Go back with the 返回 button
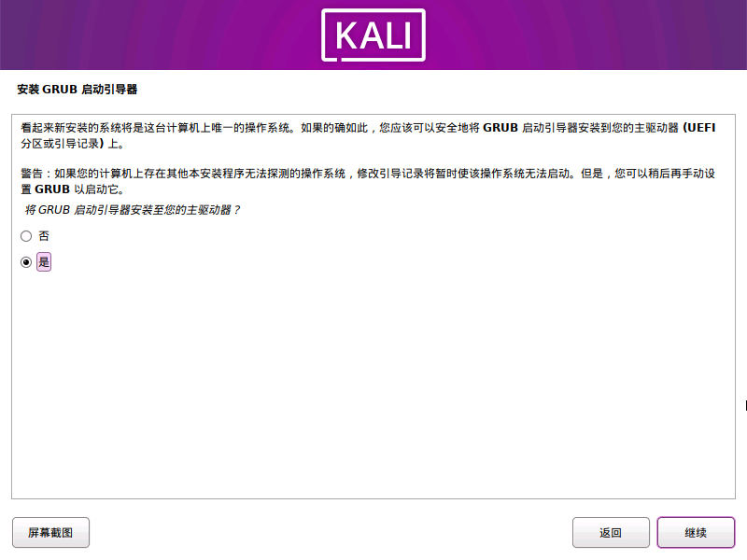The width and height of the screenshot is (747, 560). pos(611,532)
